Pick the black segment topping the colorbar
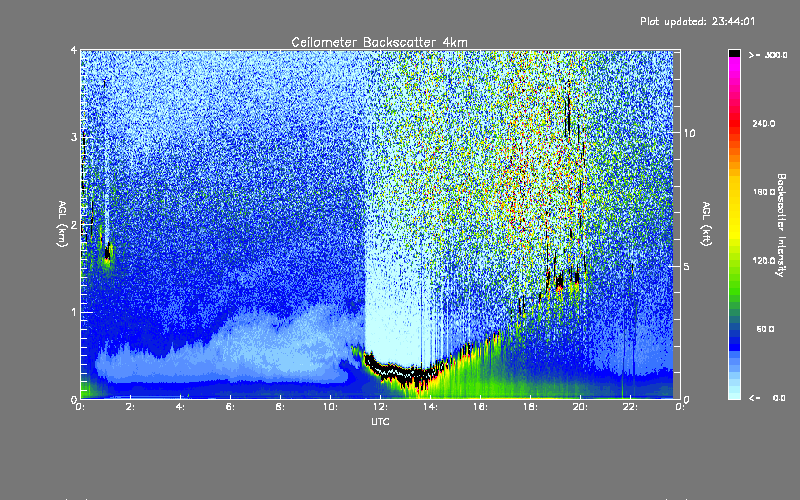Screen dimensions: 800x500 tap(734, 54)
